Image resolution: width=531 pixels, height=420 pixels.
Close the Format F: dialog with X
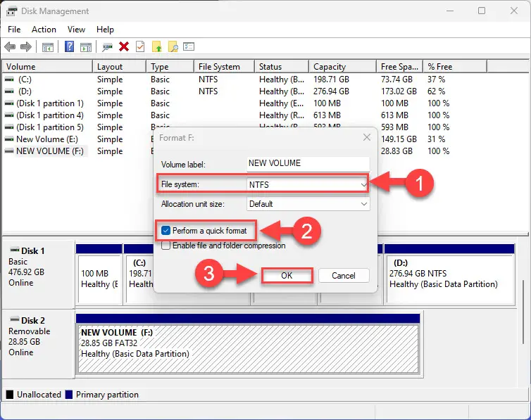click(x=367, y=137)
